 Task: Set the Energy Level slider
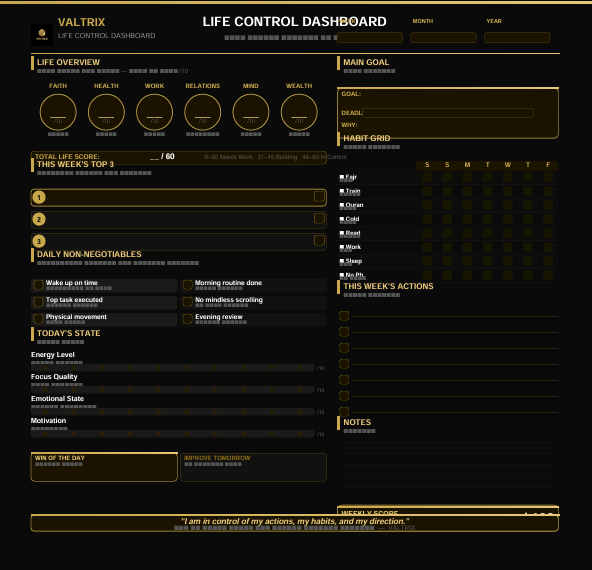tap(173, 368)
